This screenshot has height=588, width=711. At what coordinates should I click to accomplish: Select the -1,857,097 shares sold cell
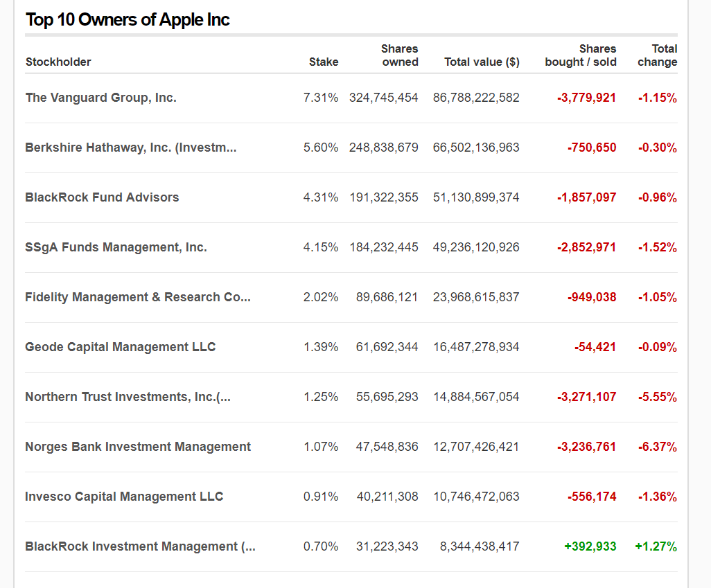click(x=587, y=197)
